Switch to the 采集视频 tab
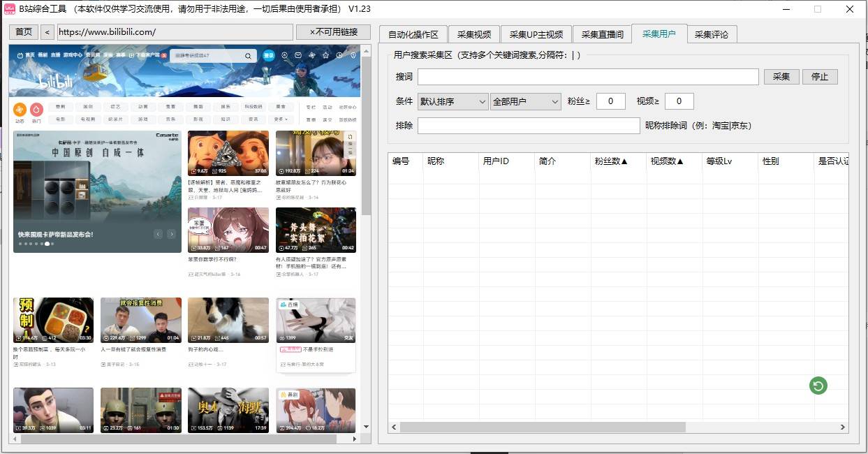 (474, 34)
